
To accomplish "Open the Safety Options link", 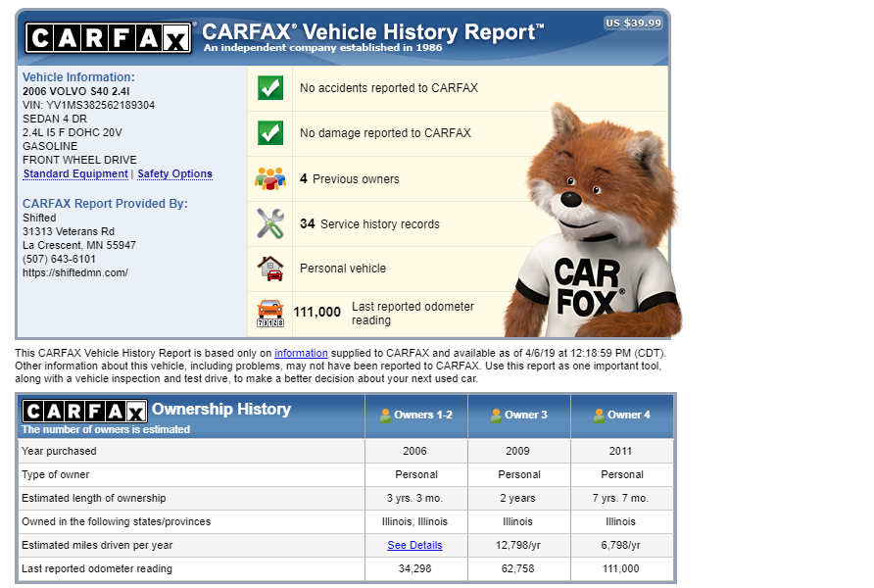I will point(175,173).
